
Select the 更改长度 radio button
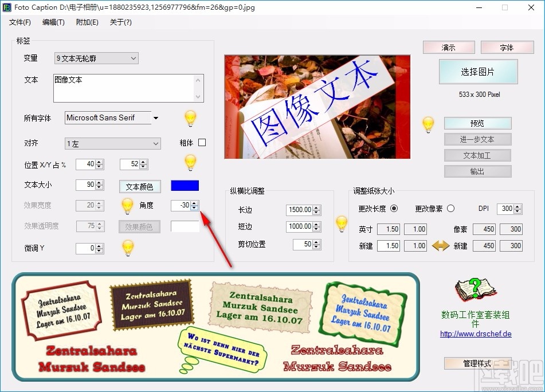[394, 209]
